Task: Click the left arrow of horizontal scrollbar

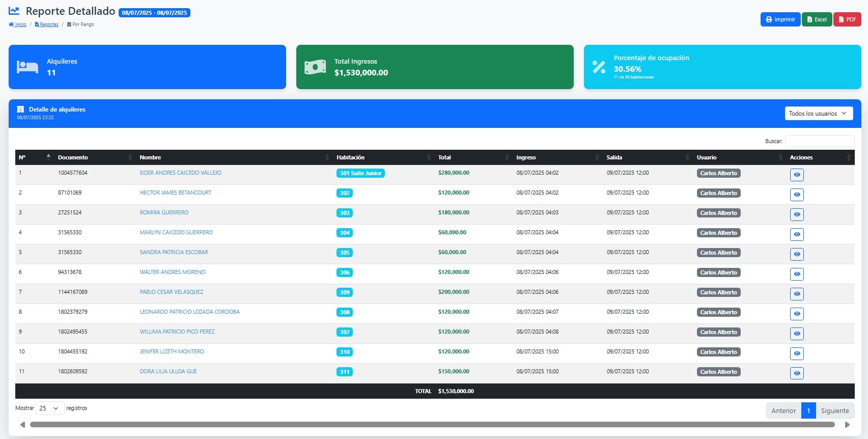Action: click(x=22, y=425)
